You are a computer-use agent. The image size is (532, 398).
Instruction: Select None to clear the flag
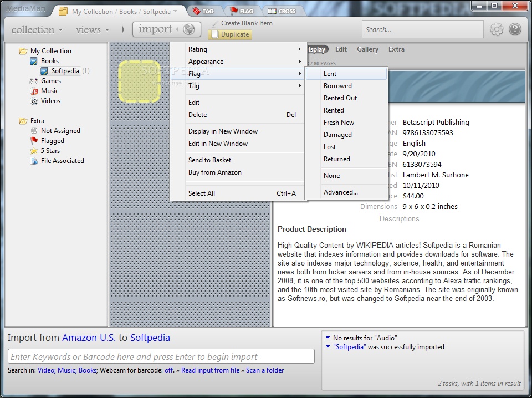[x=346, y=176]
